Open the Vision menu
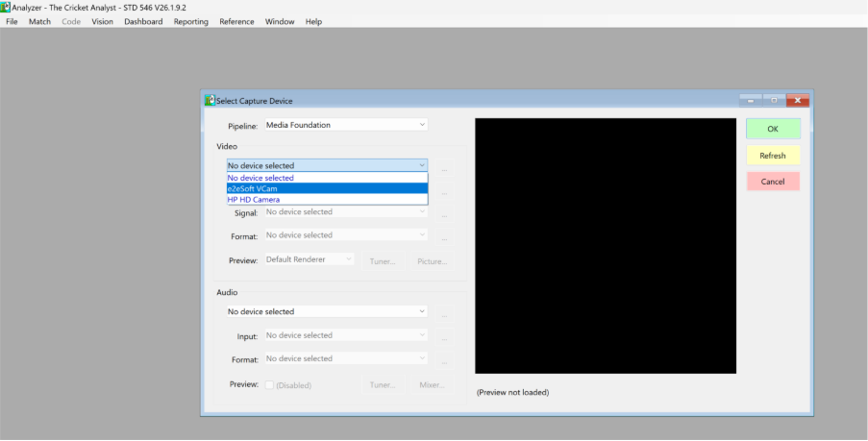 click(103, 21)
